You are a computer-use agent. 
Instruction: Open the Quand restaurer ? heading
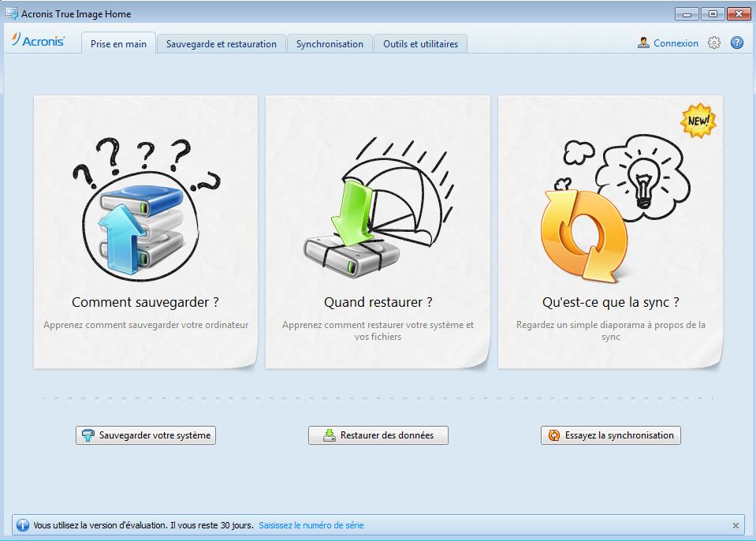[378, 302]
